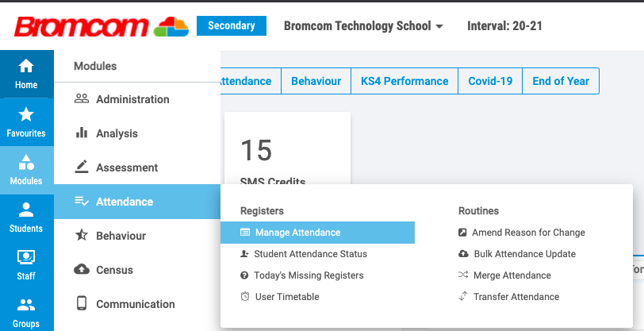Click the Bromcom logo text

point(81,27)
